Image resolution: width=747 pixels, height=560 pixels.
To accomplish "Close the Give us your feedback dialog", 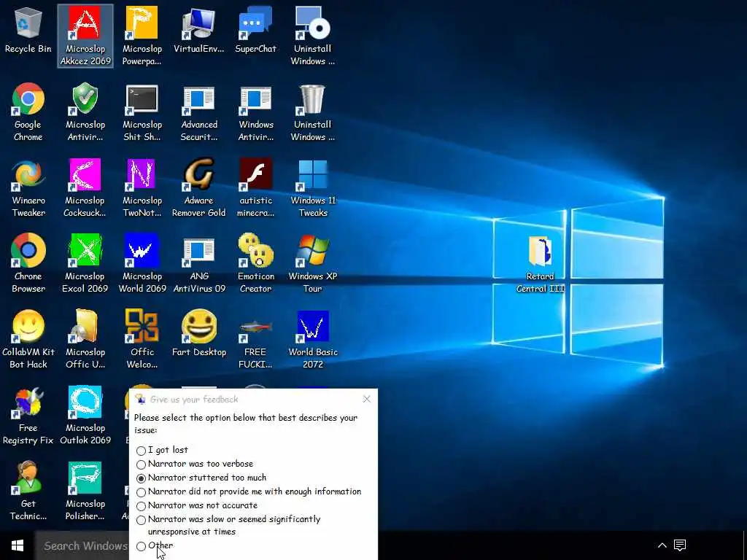I will pyautogui.click(x=366, y=399).
